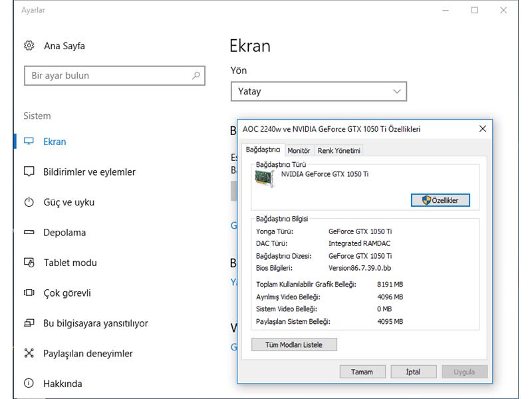532x399 pixels.
Task: Close the GTX 1050 Ti properties dialog
Action: pos(483,128)
